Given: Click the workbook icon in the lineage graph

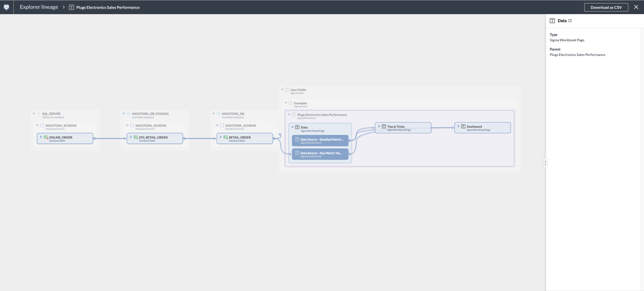Looking at the screenshot, I should pyautogui.click(x=294, y=115).
